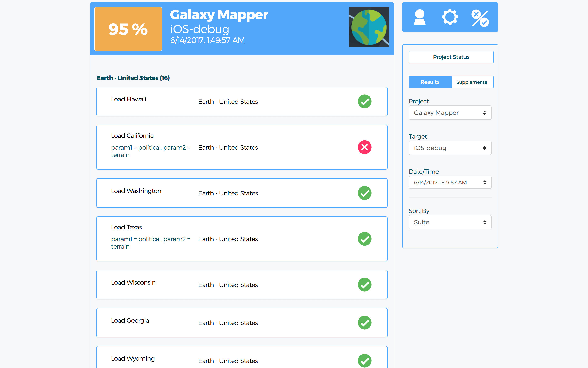Click the green check for Load Wyoming
The width and height of the screenshot is (588, 368).
364,360
